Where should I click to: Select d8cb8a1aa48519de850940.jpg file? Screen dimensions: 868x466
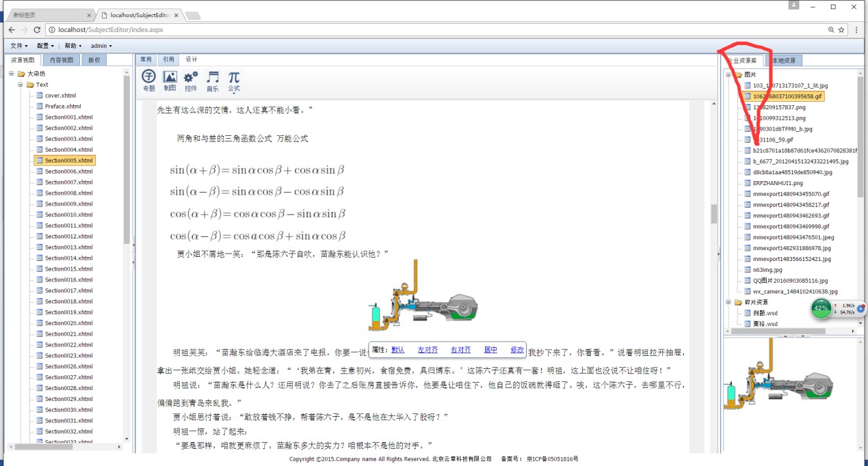tap(794, 172)
